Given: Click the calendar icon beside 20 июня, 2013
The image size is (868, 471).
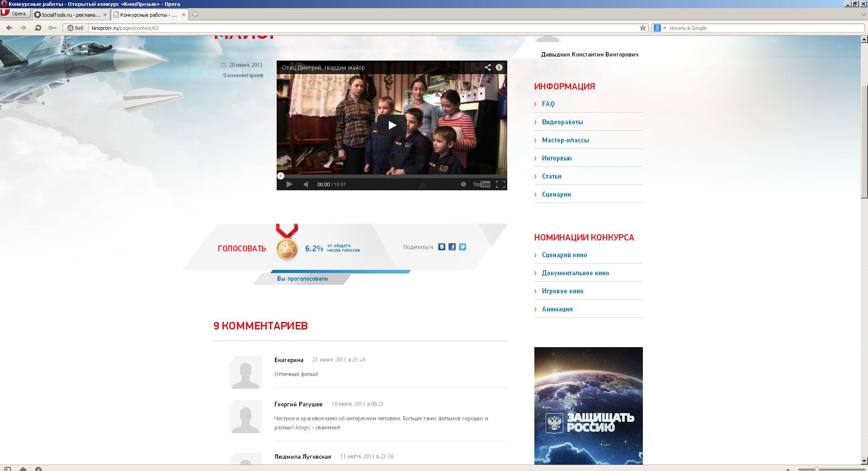Looking at the screenshot, I should [x=223, y=65].
